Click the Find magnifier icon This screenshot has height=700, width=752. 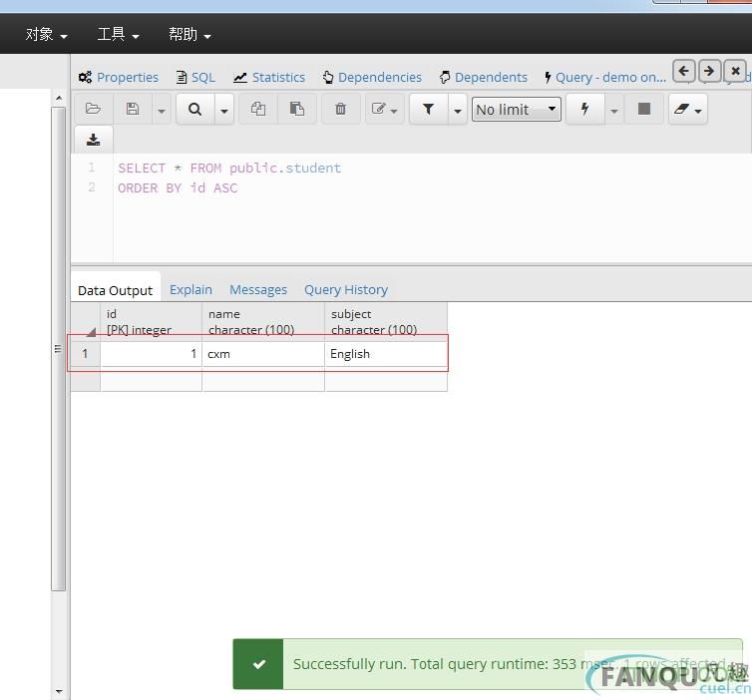[x=194, y=109]
